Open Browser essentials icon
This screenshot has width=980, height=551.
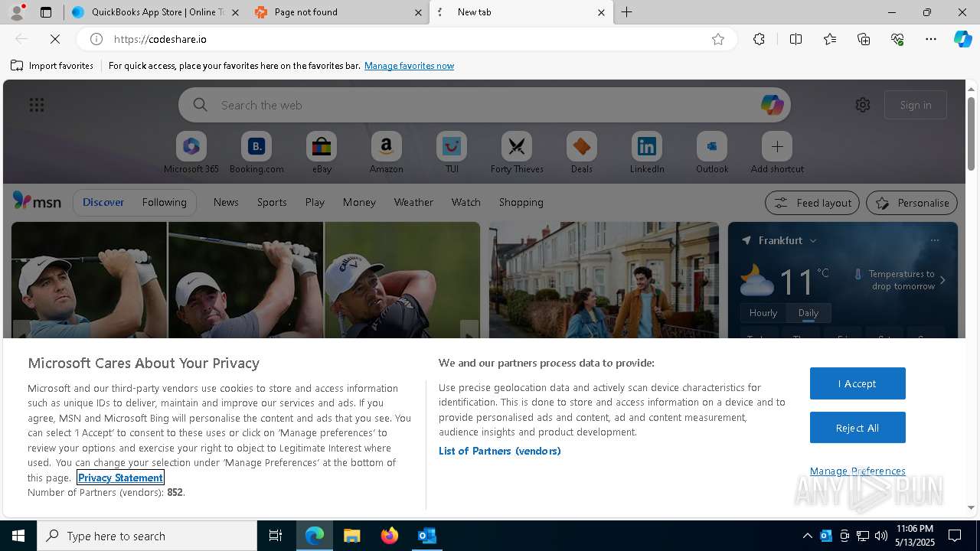pyautogui.click(x=897, y=39)
